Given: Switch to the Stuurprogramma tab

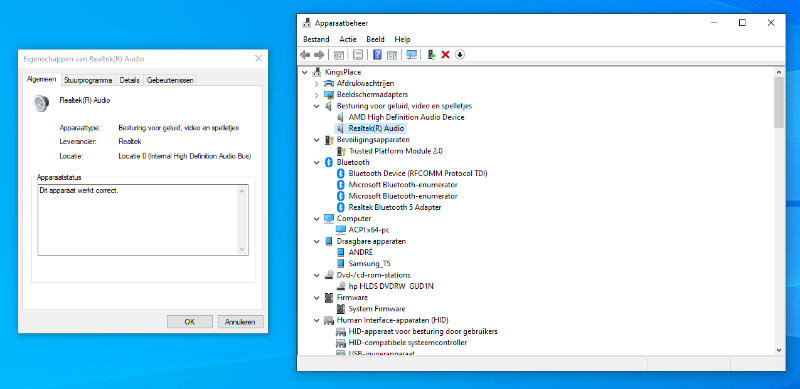Looking at the screenshot, I should pyautogui.click(x=88, y=80).
